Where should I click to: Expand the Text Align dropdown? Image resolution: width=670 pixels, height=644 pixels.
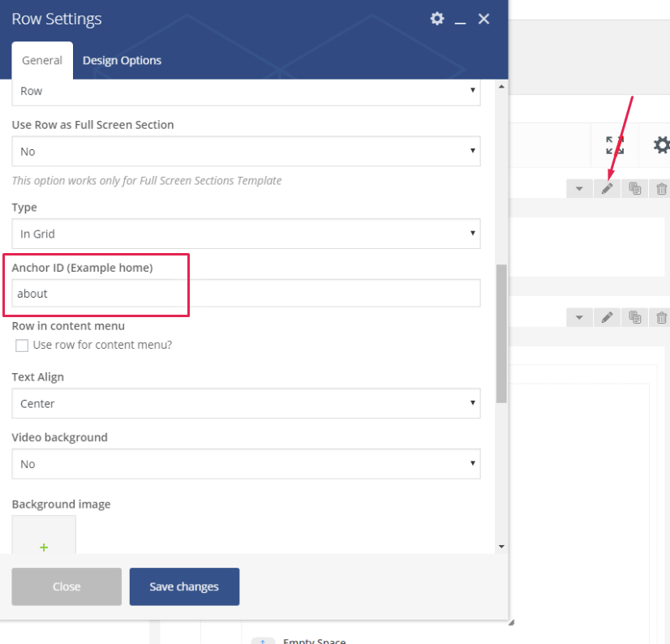[246, 403]
